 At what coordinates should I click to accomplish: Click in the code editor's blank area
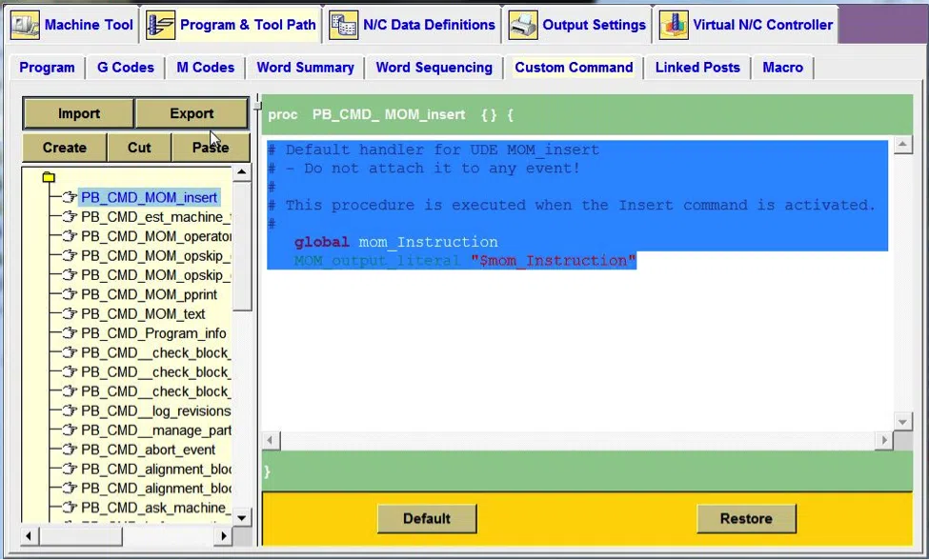click(x=577, y=350)
